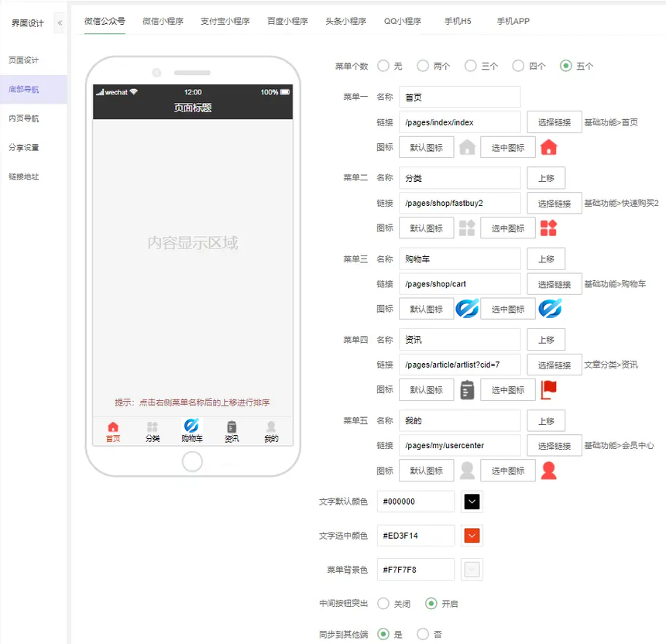Viewport: 666px width, 644px height.
Task: Switch to QQ小程序 tab
Action: coord(403,21)
